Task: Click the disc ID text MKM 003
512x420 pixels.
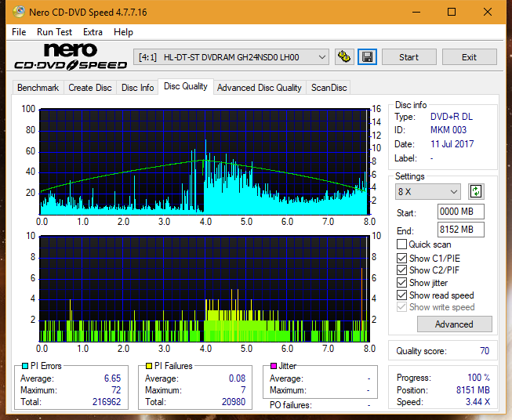Action: (448, 130)
